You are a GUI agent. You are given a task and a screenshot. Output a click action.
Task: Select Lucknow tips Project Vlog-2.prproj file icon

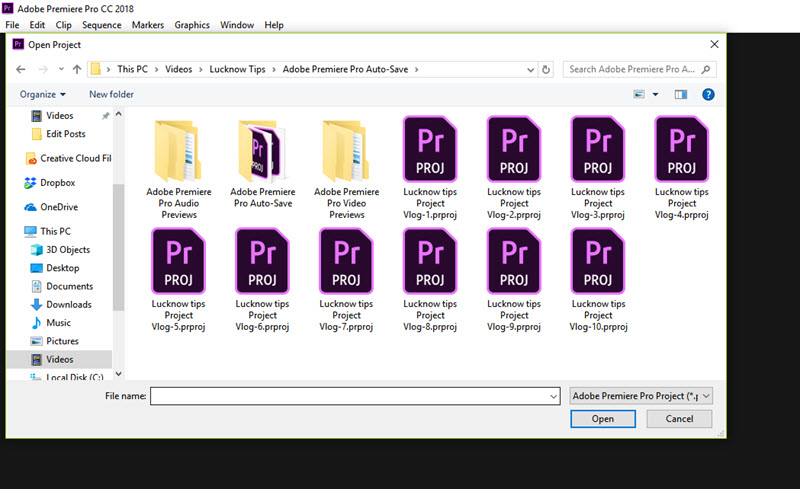[x=514, y=149]
